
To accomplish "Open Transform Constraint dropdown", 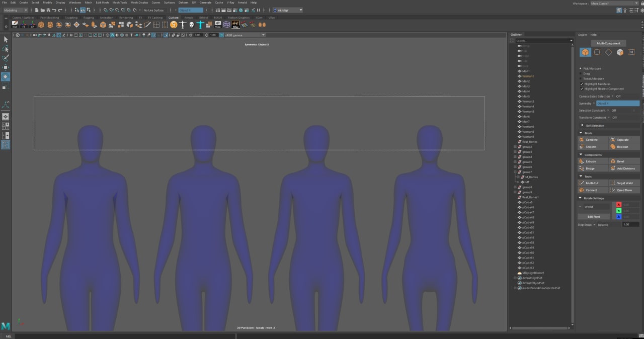I will (x=609, y=118).
